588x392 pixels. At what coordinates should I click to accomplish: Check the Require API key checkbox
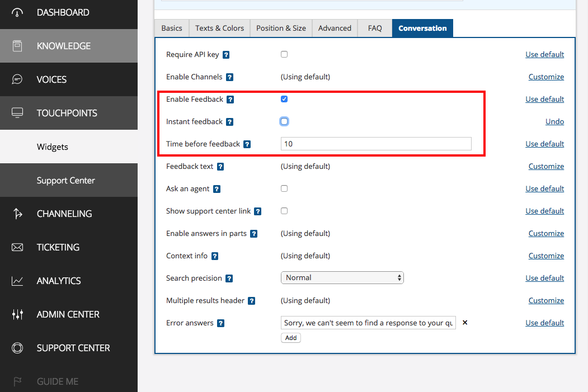coord(284,54)
